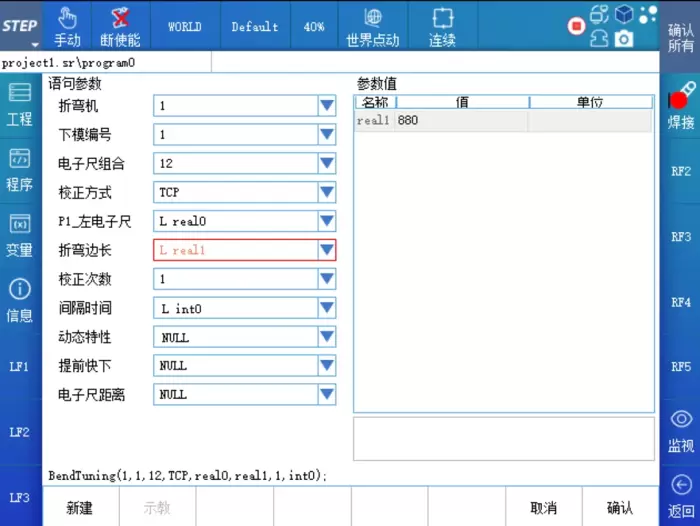Screen dimensions: 700x526
Task: Open the WORLD coordinate system menu
Action: coord(184,27)
